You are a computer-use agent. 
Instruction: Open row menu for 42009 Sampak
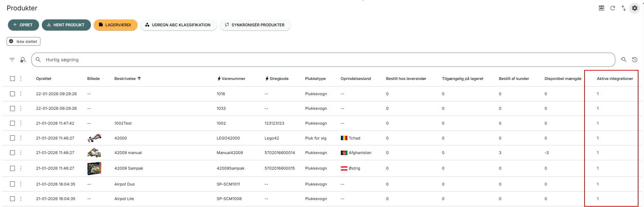coord(21,168)
